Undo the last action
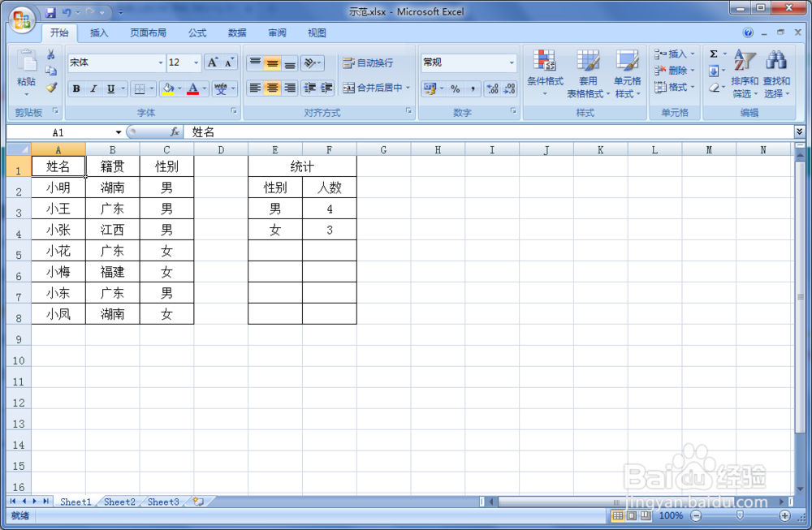Image resolution: width=812 pixels, height=530 pixels. (x=67, y=12)
